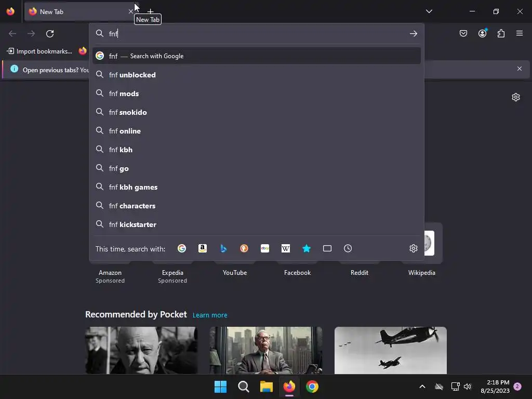
Task: Choose the 'fnf kbh' suggestion
Action: [257, 150]
